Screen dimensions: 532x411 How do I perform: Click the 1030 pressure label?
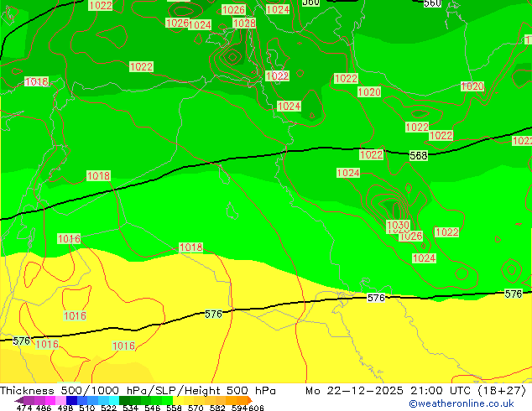(x=398, y=225)
